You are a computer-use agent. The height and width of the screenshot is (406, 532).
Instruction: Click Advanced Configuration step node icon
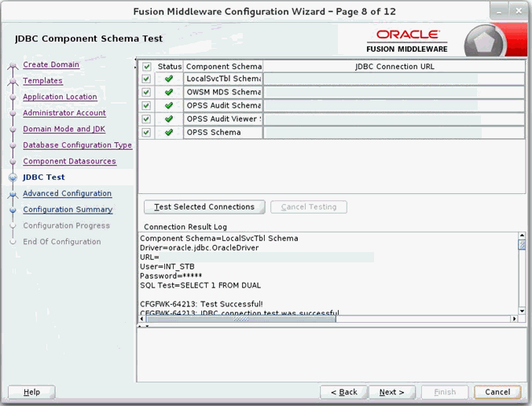pos(13,194)
